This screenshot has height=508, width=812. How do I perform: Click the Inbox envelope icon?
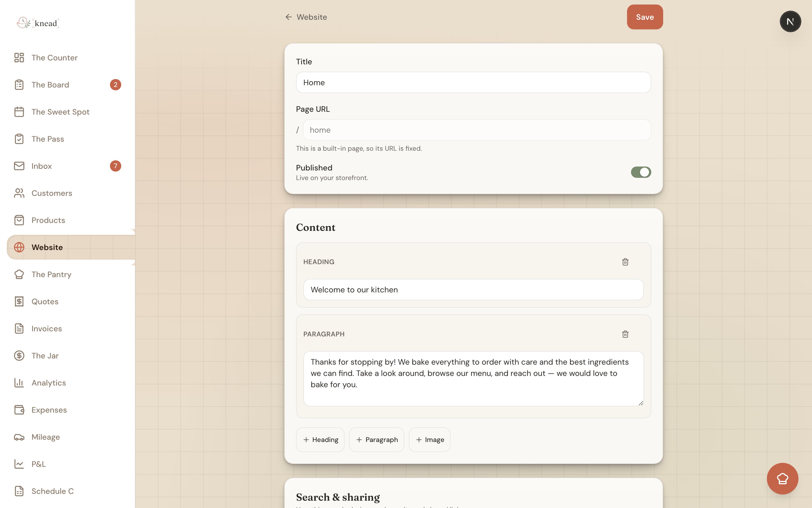19,166
